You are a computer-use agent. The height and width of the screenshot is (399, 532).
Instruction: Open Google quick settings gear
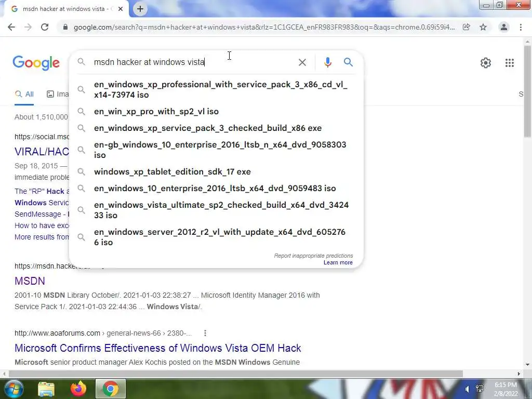tap(486, 63)
